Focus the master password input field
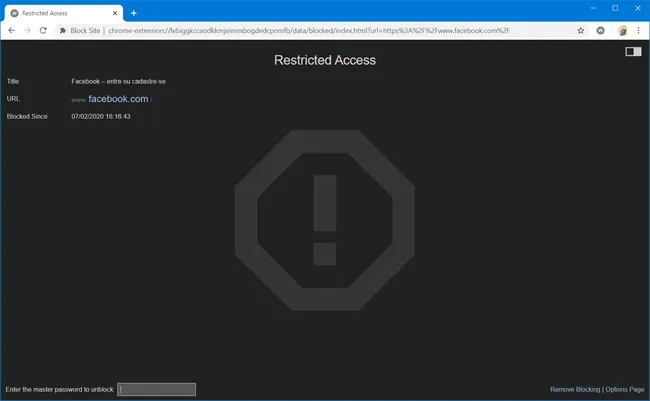Viewport: 650px width, 401px height. (x=156, y=389)
